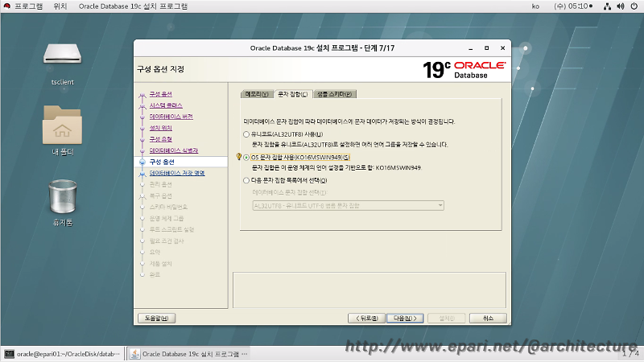Click the Oracle Database 19c installer taskbar item

[189, 354]
